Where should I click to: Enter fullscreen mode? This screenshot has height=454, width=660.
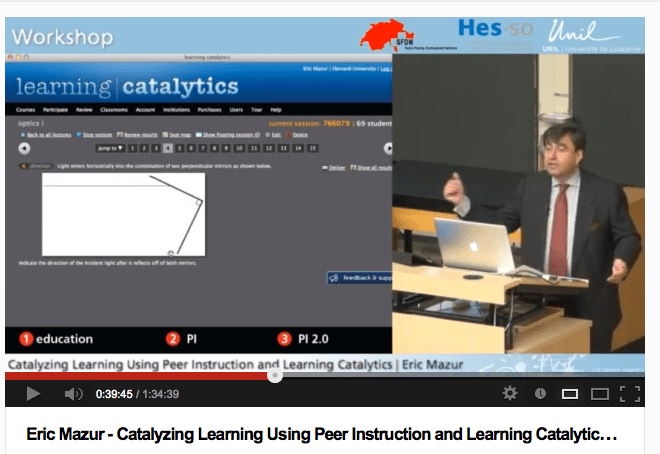630,394
